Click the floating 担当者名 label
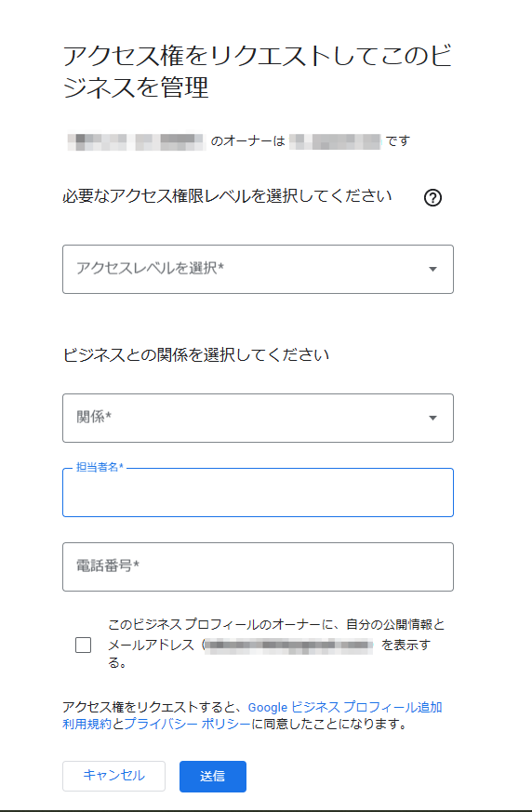 [x=100, y=467]
